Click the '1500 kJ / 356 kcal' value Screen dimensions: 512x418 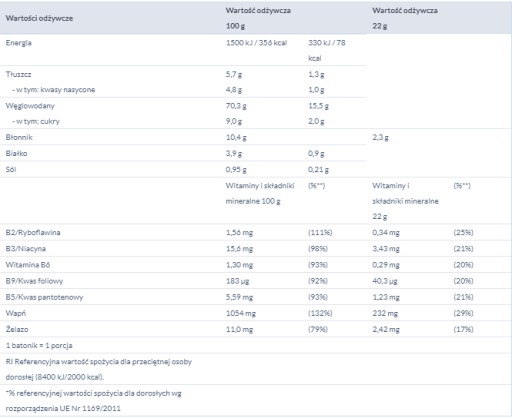point(256,43)
